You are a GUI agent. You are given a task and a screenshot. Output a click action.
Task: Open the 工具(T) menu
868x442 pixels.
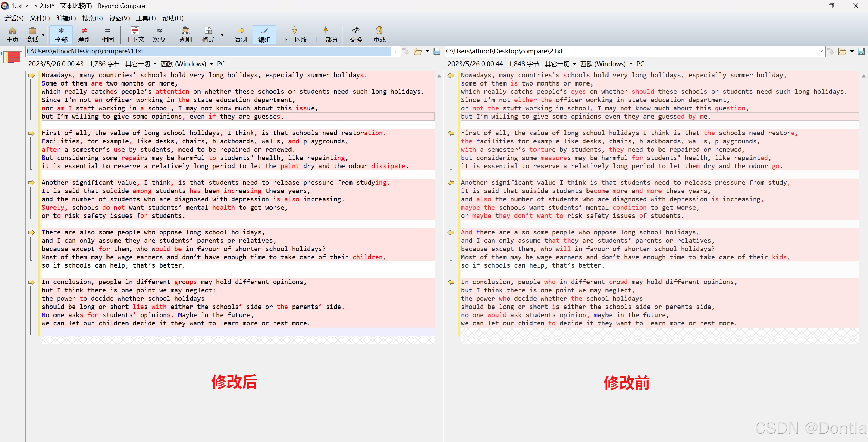146,18
